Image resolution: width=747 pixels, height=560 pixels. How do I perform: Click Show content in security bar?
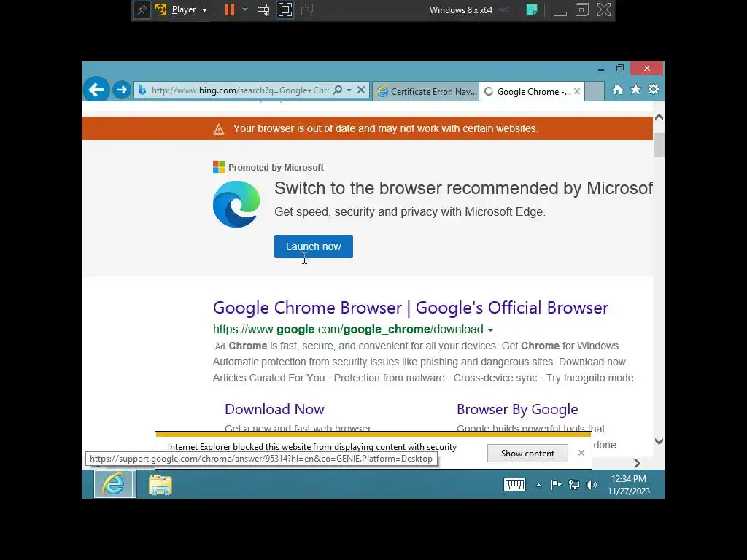point(527,454)
